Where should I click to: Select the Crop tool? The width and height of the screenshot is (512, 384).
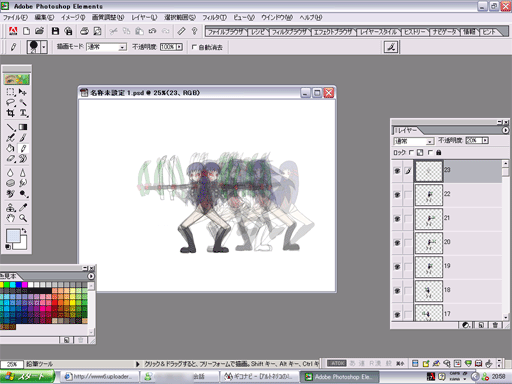coord(10,113)
